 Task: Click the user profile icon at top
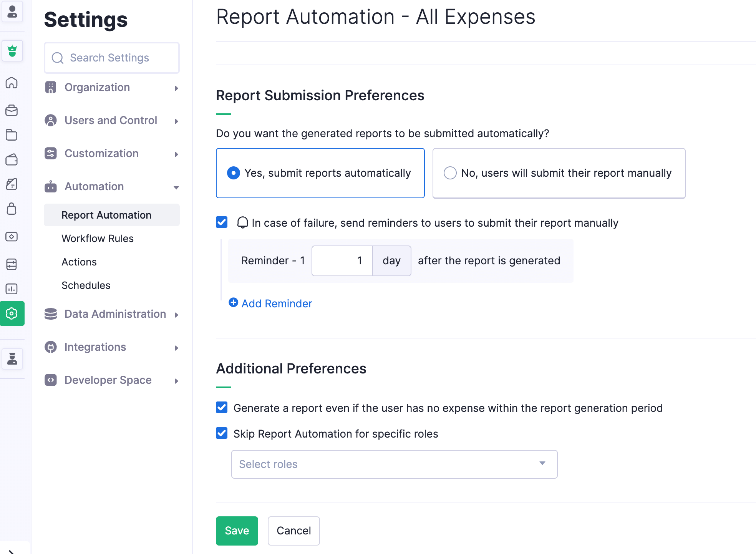[x=12, y=12]
